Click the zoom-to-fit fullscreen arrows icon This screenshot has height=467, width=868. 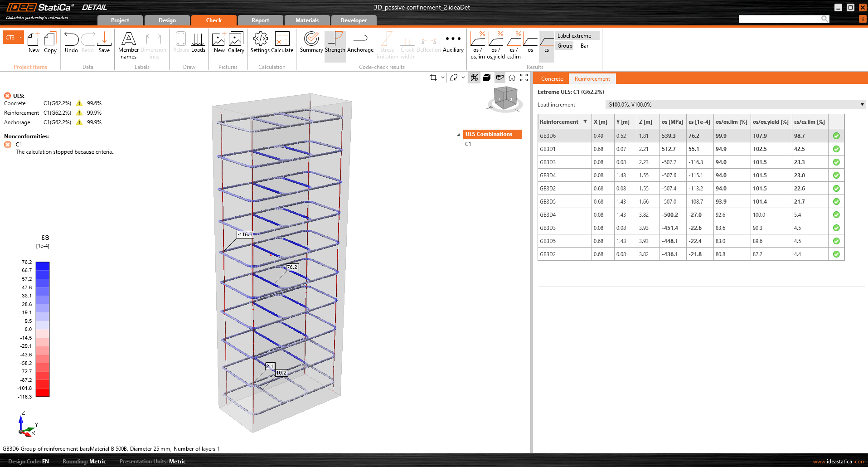[524, 78]
